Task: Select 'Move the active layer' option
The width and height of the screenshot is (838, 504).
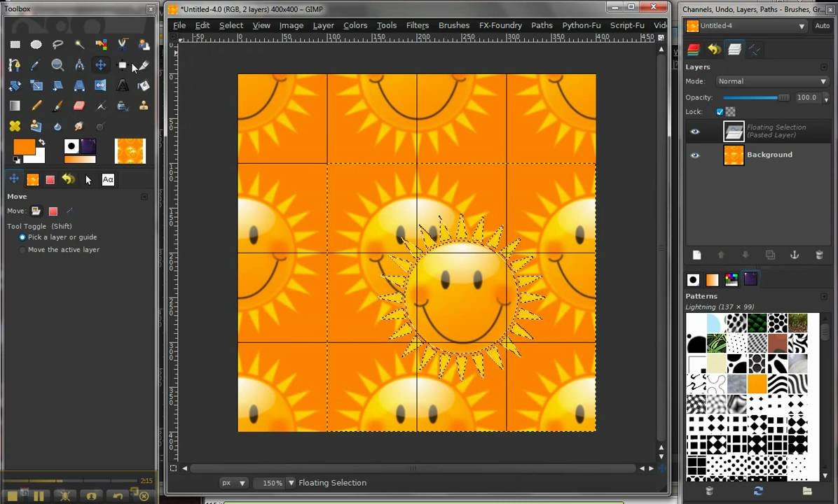Action: click(x=22, y=250)
